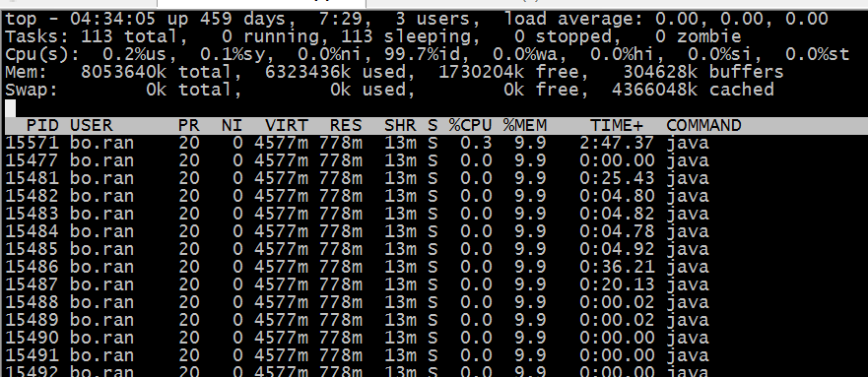Screen dimensions: 868x377
Task: Select PID 15477 in the process list
Action: (33, 160)
